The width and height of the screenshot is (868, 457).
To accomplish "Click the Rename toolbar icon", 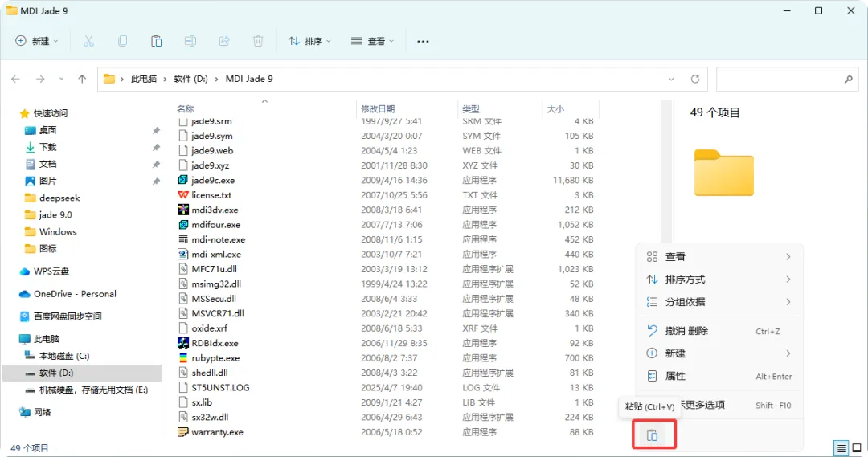I will coord(190,41).
